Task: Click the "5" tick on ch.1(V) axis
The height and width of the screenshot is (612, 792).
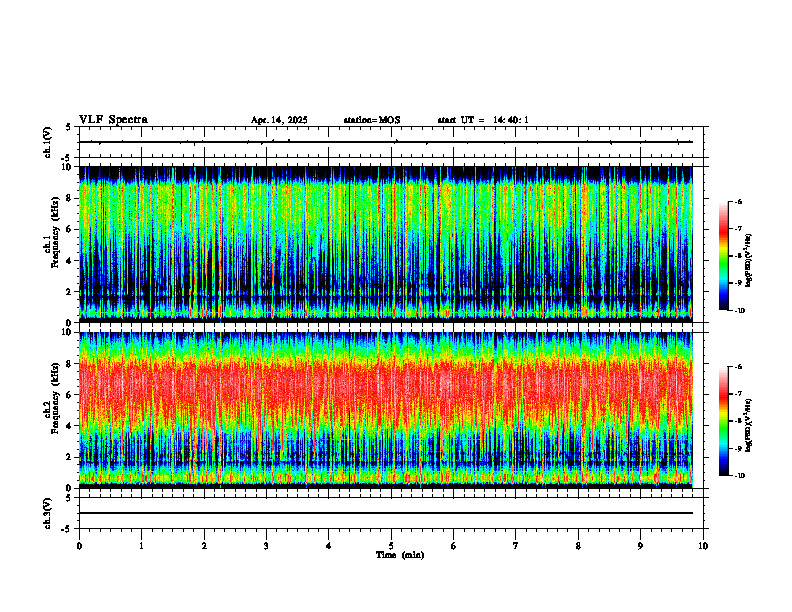Action: click(x=68, y=127)
